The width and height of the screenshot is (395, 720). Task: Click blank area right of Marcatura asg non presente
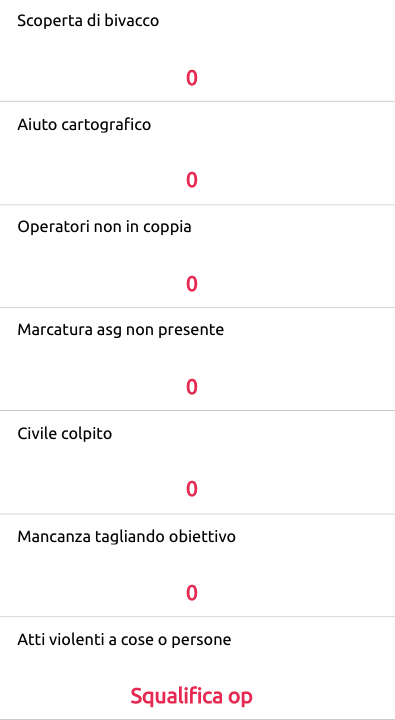point(308,330)
